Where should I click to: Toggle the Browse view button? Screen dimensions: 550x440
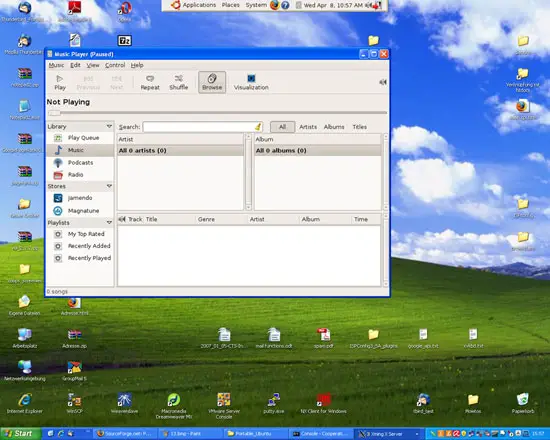[x=212, y=82]
